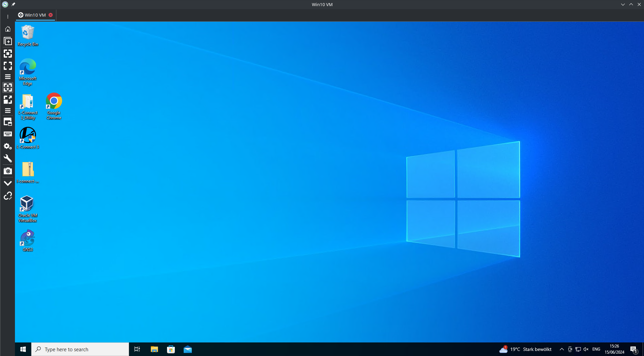Collapse the window using the down chevron sidebar icon

coord(7,183)
